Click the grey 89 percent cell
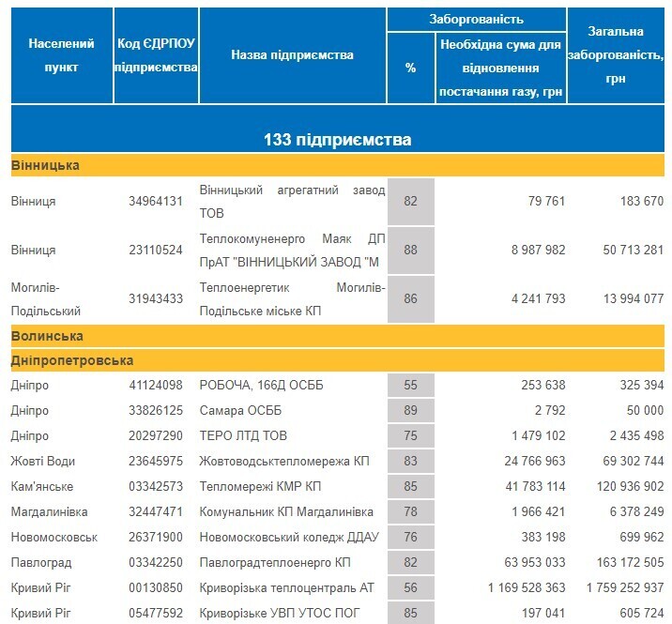This screenshot has width=672, height=624. (x=410, y=411)
